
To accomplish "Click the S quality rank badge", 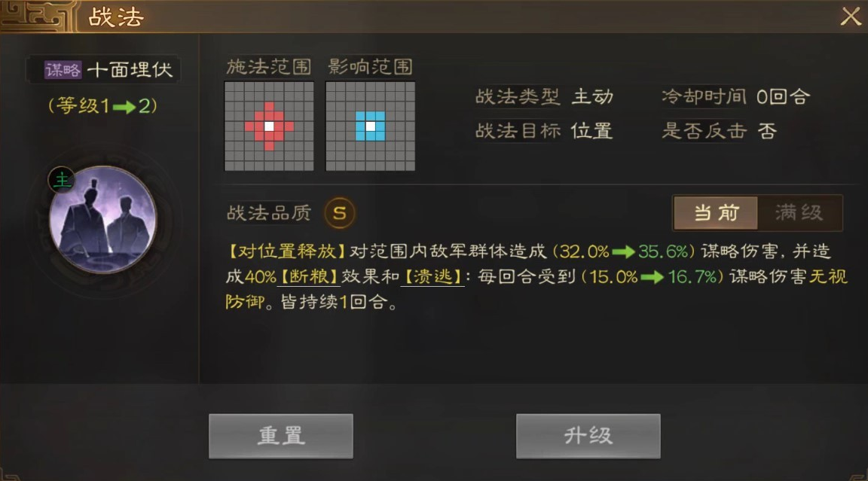I will pos(339,213).
